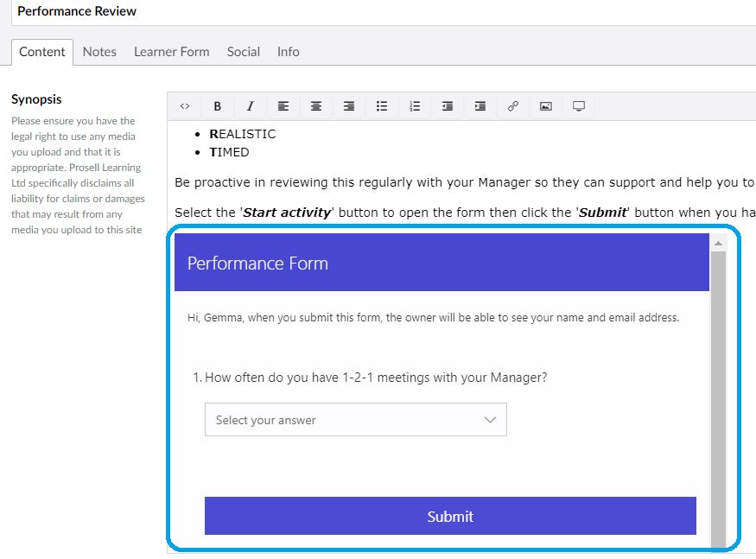756x559 pixels.
Task: Apply italic formatting in the toolbar
Action: 250,105
